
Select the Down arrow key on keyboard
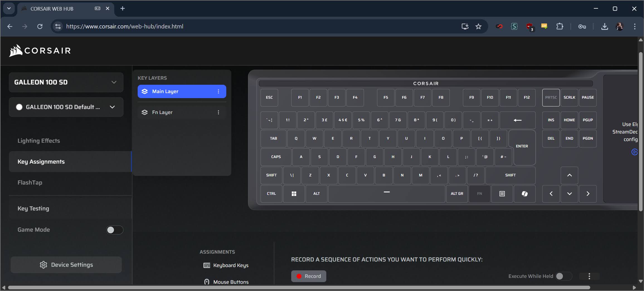(569, 194)
